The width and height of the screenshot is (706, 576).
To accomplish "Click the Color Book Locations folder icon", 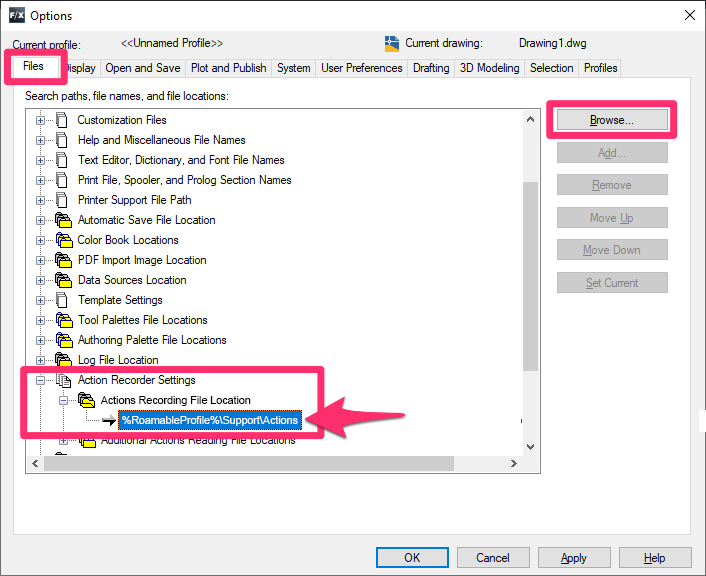I will (63, 240).
